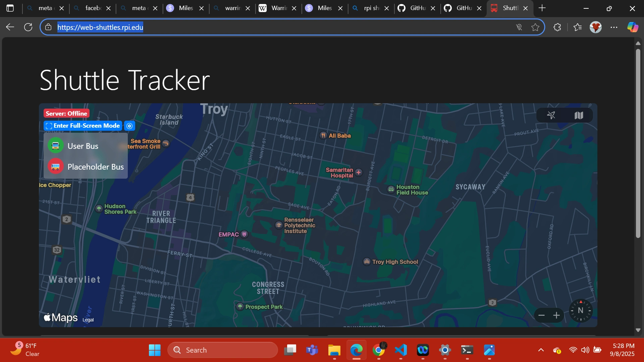This screenshot has width=644, height=362.
Task: Click the compass north indicator
Action: coord(581,310)
